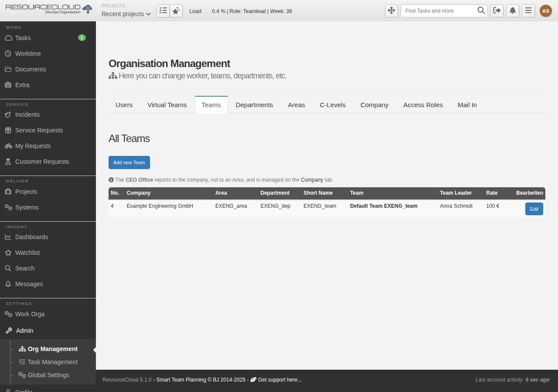Click the ResourceCloud logo
Image resolution: width=558 pixels, height=392 pixels.
(49, 9)
